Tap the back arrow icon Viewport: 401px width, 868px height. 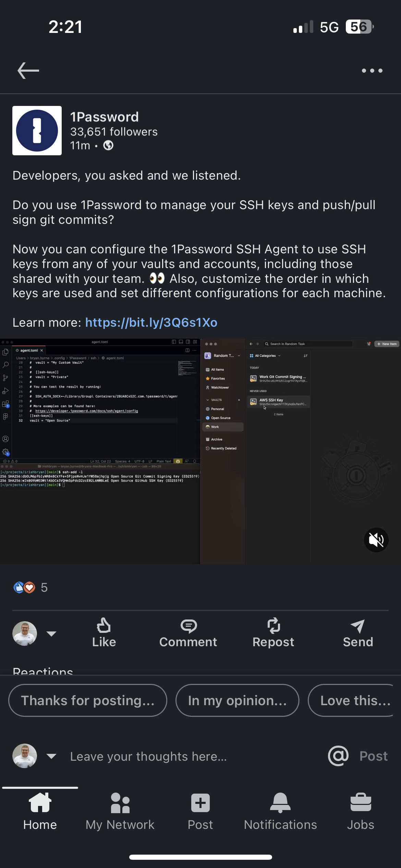(x=28, y=71)
